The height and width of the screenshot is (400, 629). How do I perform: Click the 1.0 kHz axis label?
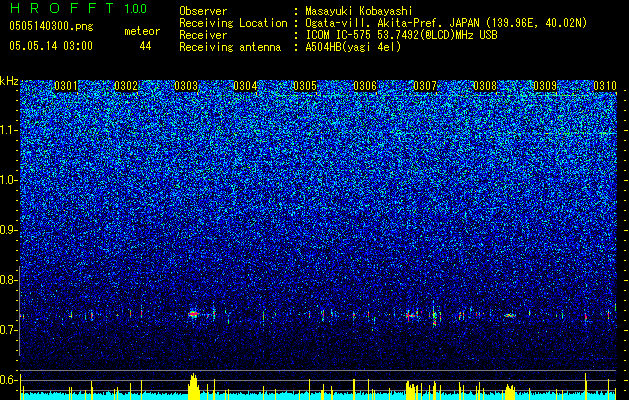click(9, 180)
